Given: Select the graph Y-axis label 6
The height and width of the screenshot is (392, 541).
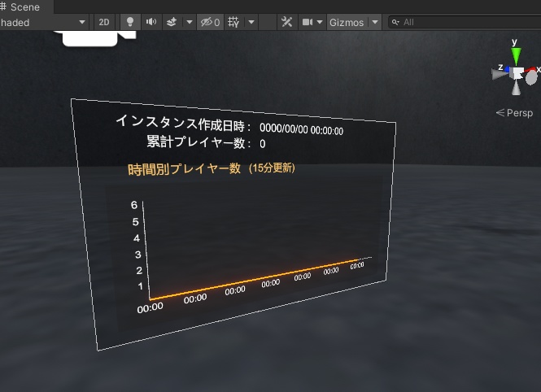Looking at the screenshot, I should (x=134, y=205).
